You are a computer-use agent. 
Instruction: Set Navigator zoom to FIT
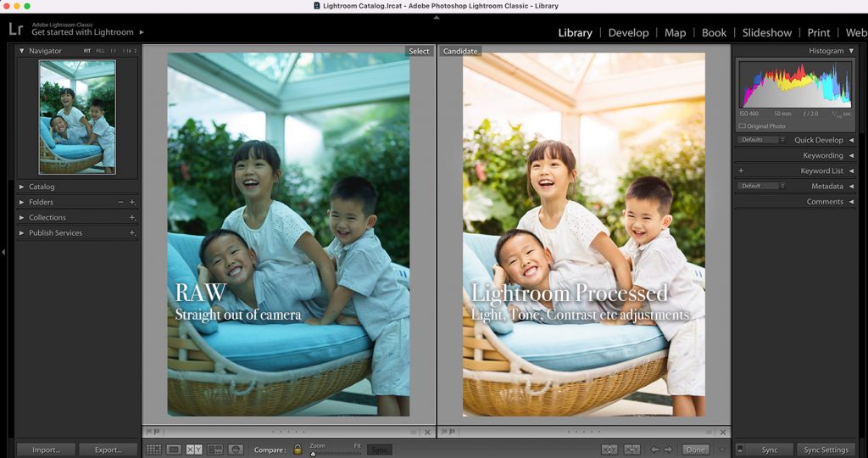(x=87, y=51)
